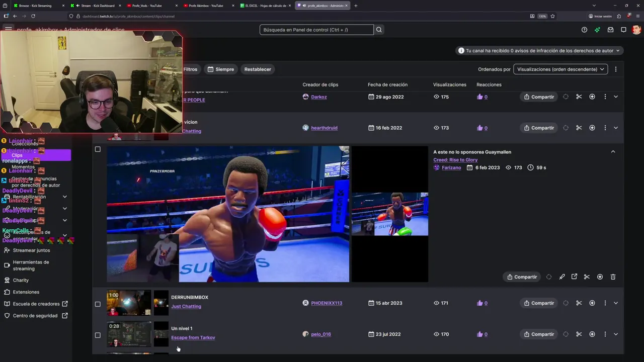Click the plus circle icon in hearthdruid row
Screen dimensions: 644x362
pos(592,128)
